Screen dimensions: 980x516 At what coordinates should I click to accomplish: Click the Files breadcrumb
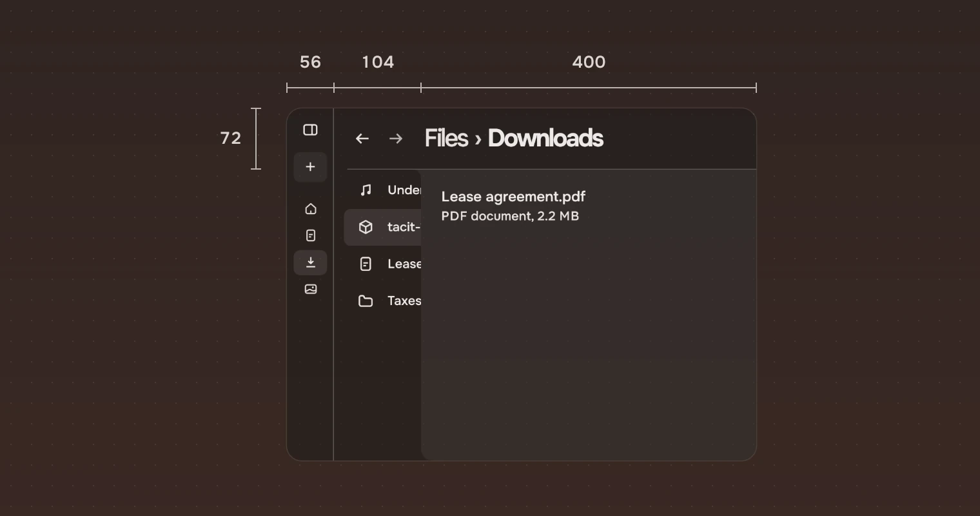446,138
